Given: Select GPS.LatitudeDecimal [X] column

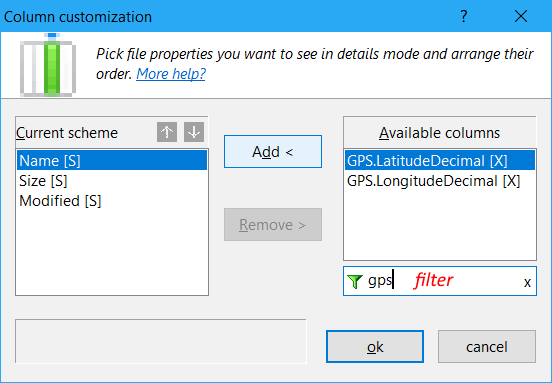Looking at the screenshot, I should point(440,161).
